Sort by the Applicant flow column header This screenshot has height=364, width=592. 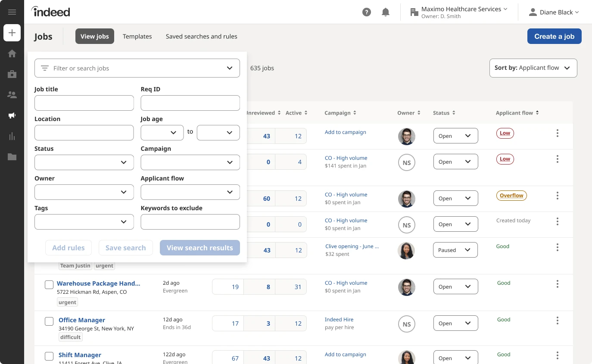(517, 113)
